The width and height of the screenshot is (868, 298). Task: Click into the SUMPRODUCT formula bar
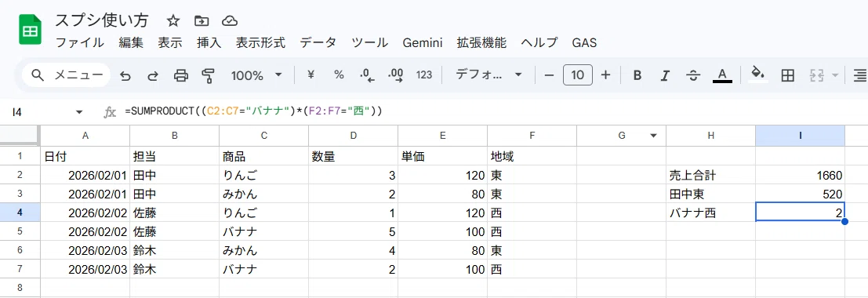pos(492,112)
